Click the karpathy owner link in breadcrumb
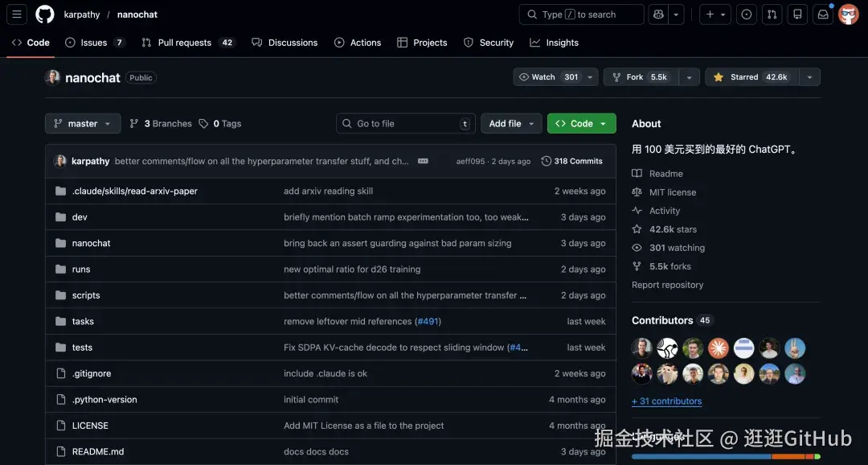 [82, 14]
